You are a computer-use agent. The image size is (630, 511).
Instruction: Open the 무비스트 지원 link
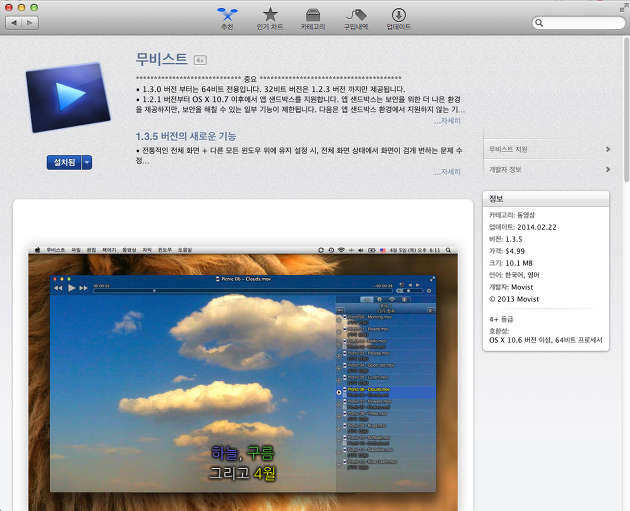508,149
